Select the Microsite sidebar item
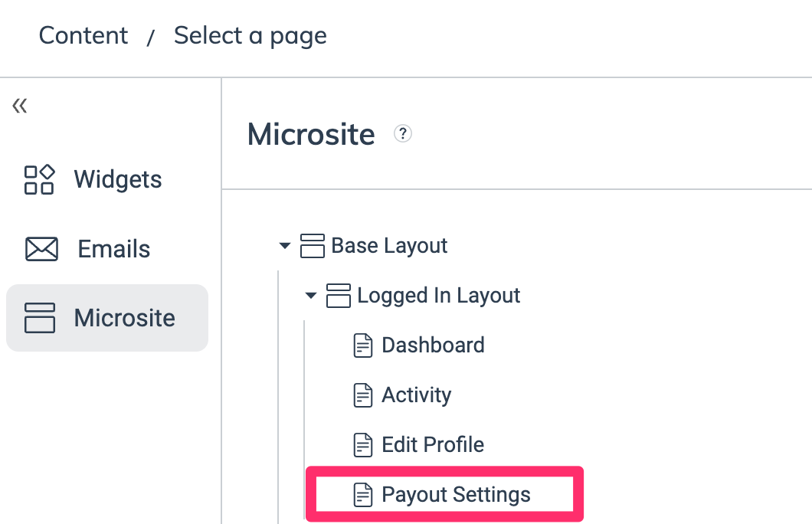The image size is (812, 524). click(x=124, y=317)
